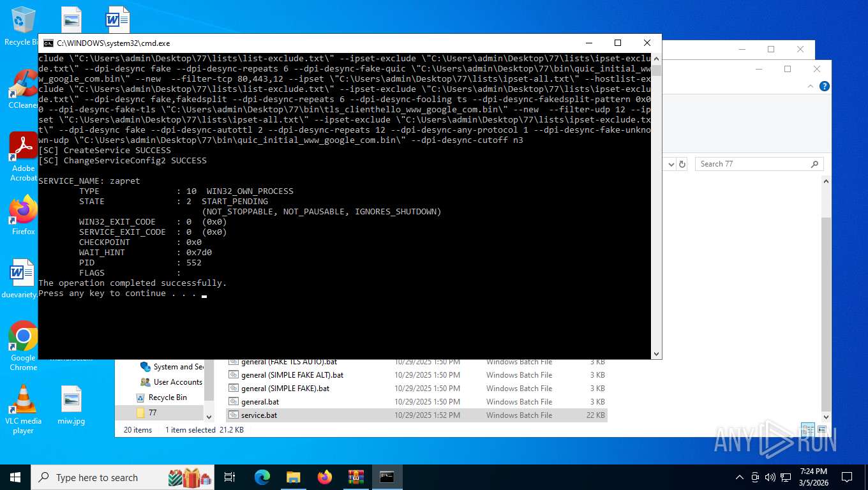Open Microsoft Edge from the taskbar
This screenshot has width=868, height=490.
click(x=262, y=477)
